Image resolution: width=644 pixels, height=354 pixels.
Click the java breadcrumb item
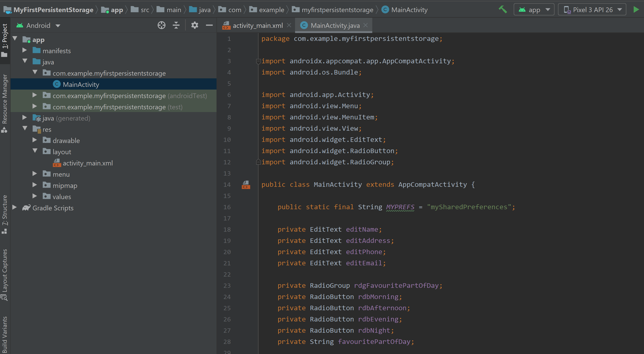coord(200,10)
